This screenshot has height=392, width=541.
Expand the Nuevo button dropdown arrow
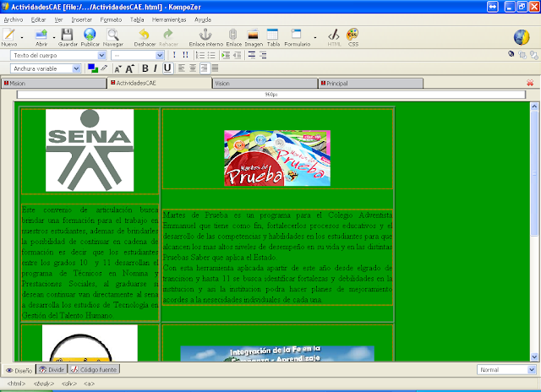[22, 37]
